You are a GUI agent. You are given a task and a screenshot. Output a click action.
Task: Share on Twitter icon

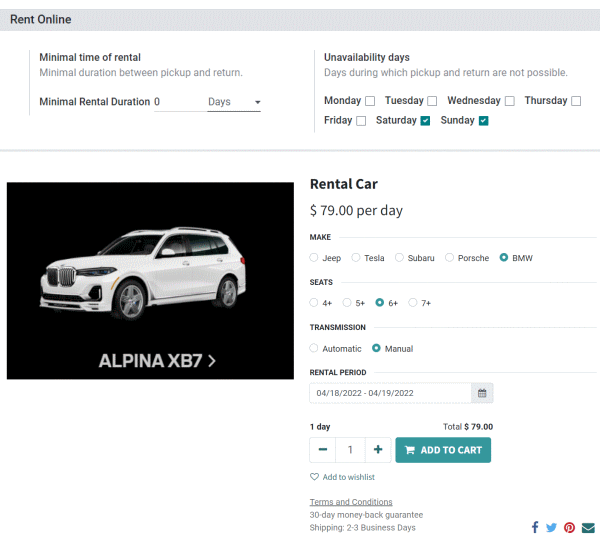pos(551,528)
